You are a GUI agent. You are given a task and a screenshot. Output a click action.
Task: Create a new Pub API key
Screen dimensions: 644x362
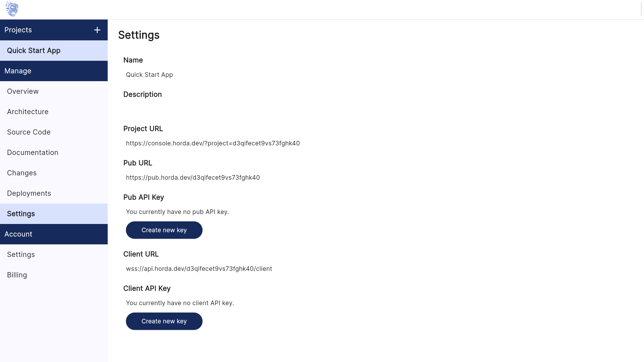164,230
